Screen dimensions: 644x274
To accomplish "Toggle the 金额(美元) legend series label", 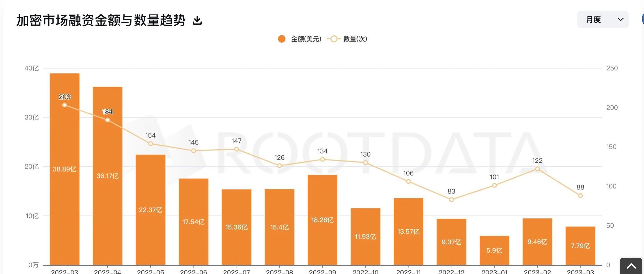I will 306,39.
